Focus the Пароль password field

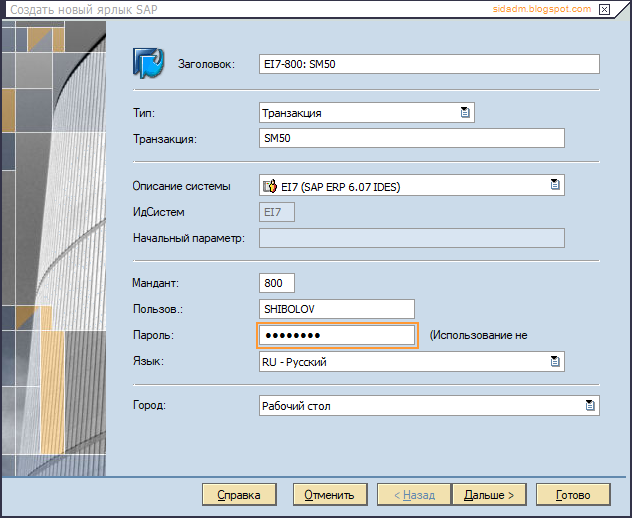coord(337,335)
